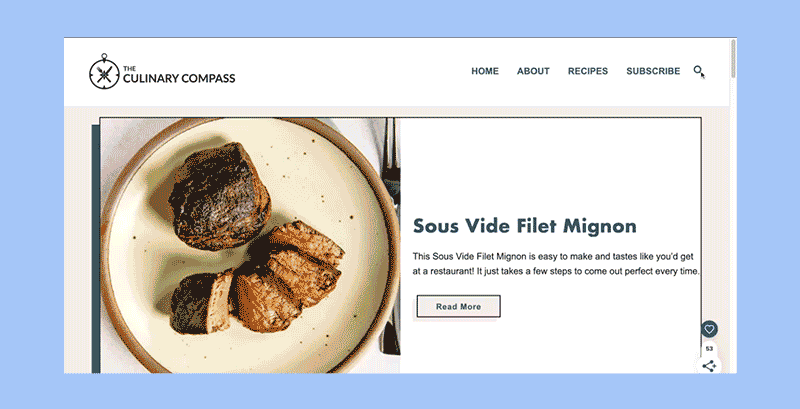
Task: Click the recipe description paragraph
Action: tap(556, 264)
